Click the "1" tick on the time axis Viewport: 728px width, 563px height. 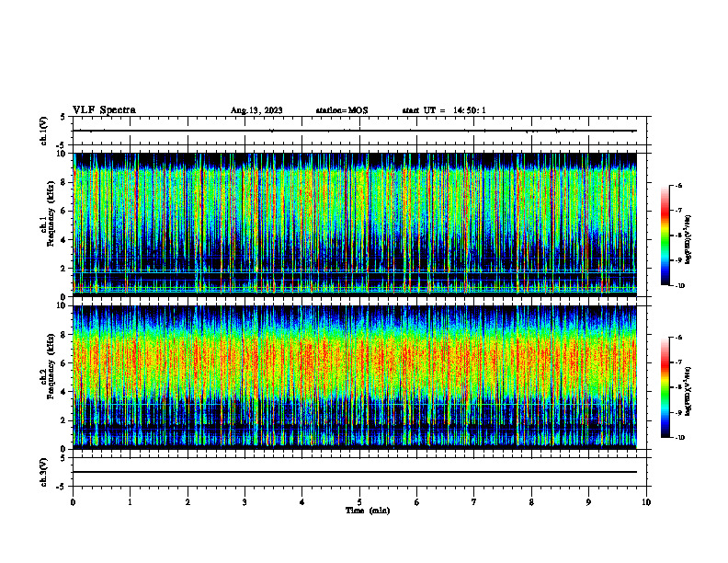click(x=130, y=502)
